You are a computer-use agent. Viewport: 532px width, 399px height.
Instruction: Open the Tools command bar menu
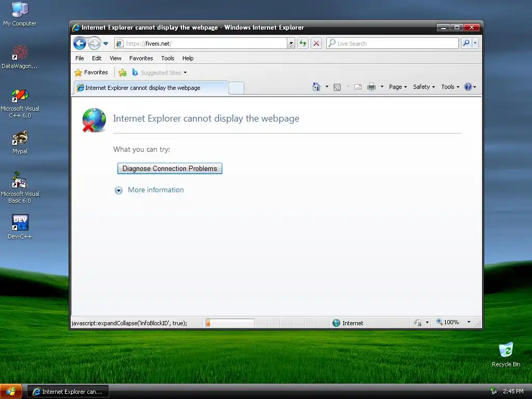(x=450, y=87)
